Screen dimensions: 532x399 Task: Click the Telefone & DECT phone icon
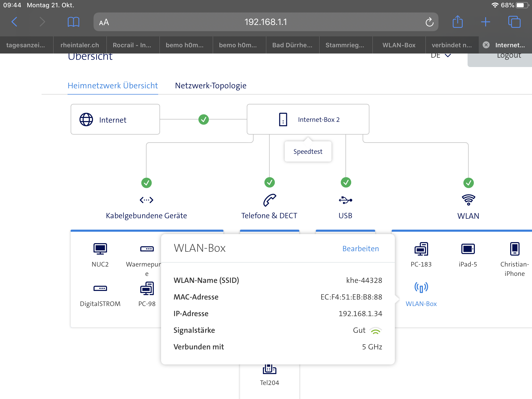pyautogui.click(x=269, y=200)
